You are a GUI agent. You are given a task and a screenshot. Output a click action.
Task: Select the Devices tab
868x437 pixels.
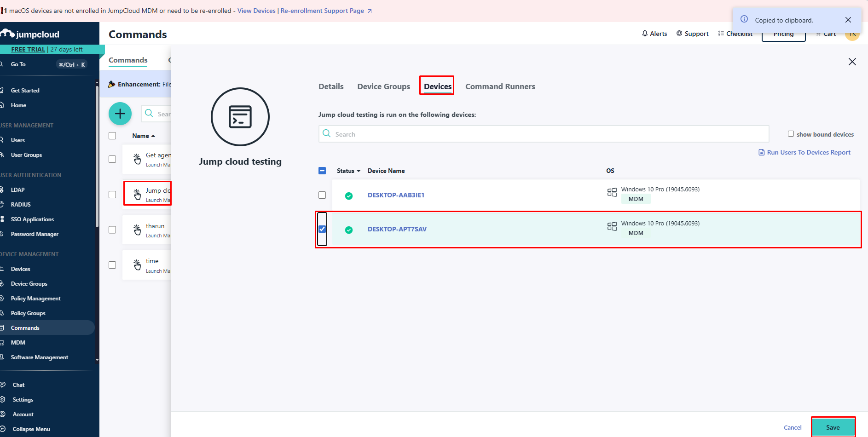[x=437, y=86]
